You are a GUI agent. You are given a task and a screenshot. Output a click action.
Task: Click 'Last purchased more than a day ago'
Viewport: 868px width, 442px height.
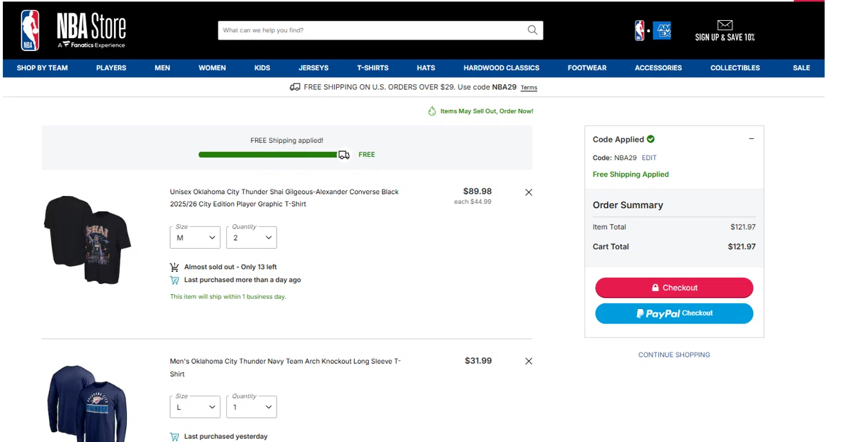242,279
